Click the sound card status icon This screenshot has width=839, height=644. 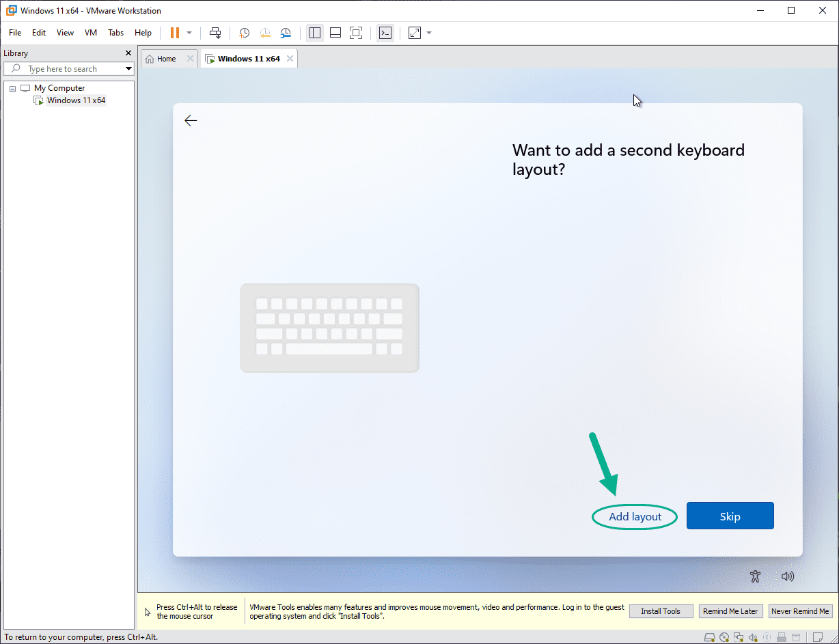[x=753, y=637]
